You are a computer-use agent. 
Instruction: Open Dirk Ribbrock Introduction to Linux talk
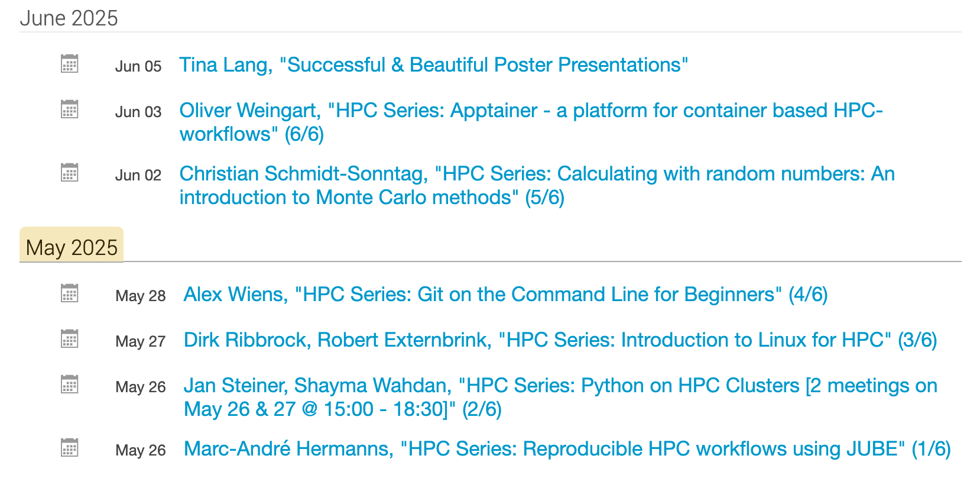tap(560, 340)
